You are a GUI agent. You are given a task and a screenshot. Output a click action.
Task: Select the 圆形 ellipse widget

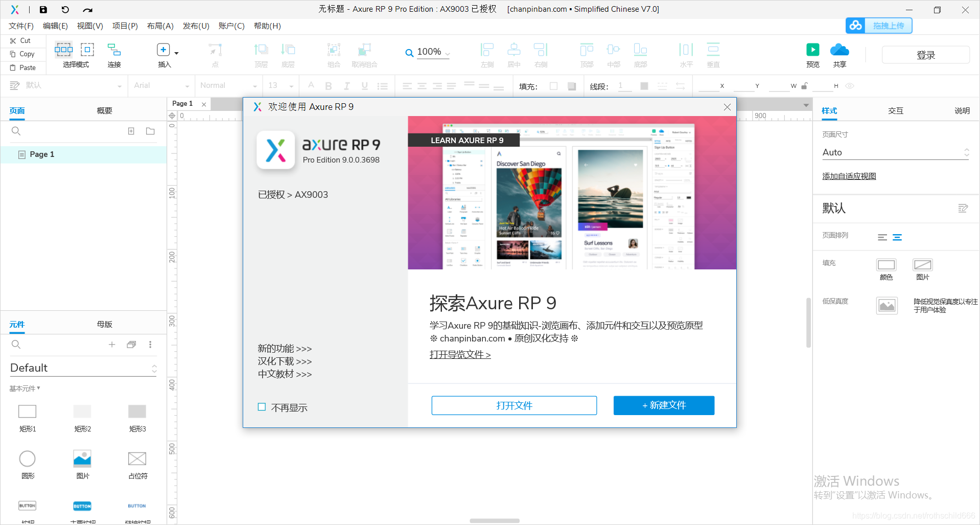(28, 459)
